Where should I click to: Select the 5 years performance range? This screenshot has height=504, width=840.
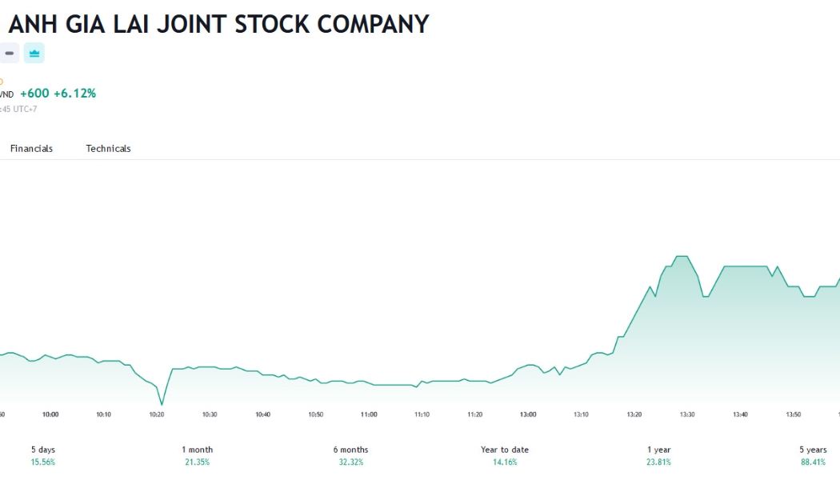tap(814, 455)
